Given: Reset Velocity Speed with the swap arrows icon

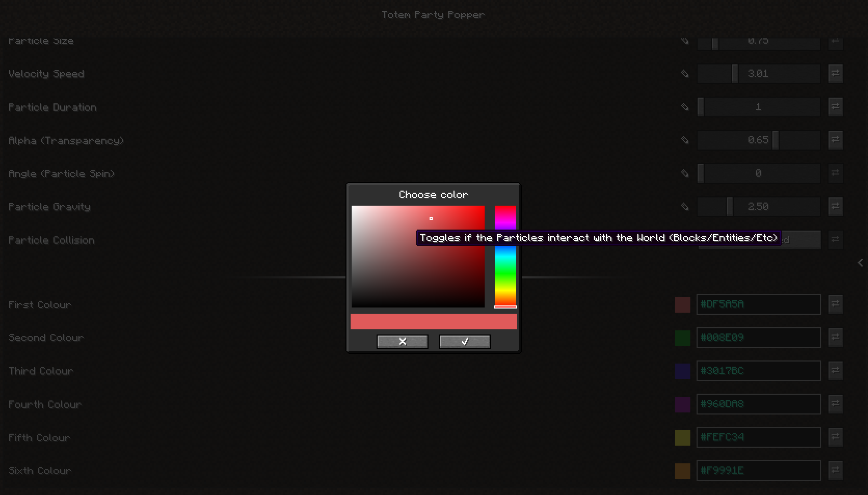Looking at the screenshot, I should pos(835,74).
